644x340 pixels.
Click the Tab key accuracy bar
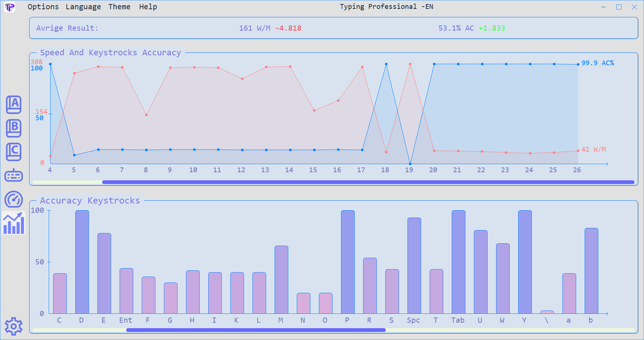[x=458, y=262]
